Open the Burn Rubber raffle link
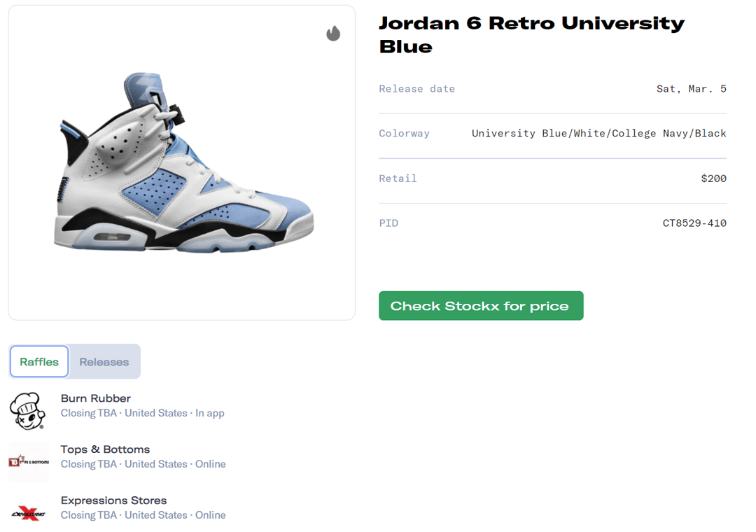The width and height of the screenshot is (756, 532). point(96,398)
